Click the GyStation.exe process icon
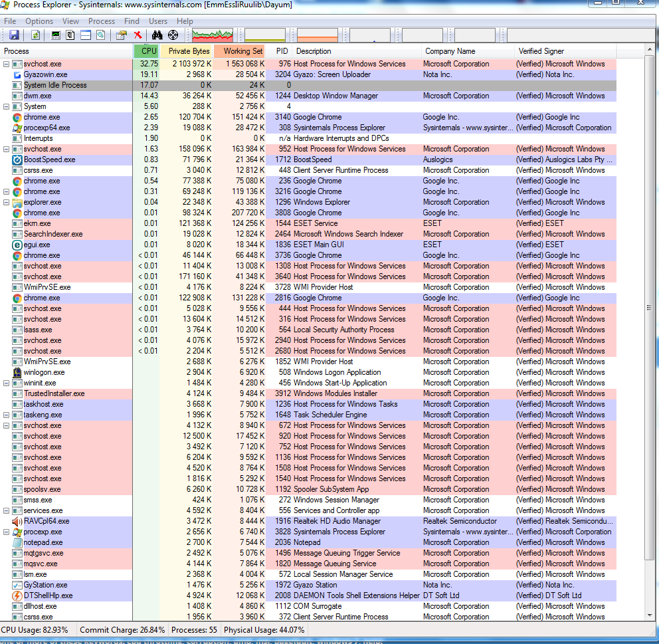The image size is (659, 644). (x=17, y=585)
